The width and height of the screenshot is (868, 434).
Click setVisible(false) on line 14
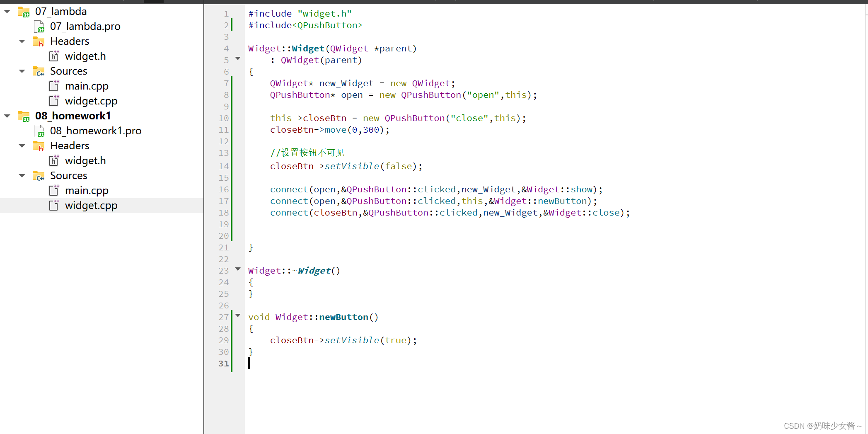point(371,166)
